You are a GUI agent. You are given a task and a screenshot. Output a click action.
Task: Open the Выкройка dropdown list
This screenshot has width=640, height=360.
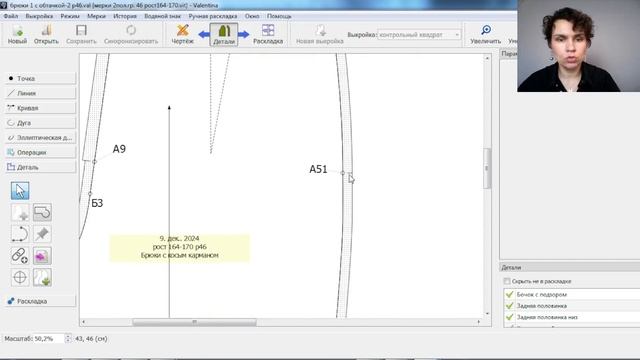[419, 35]
